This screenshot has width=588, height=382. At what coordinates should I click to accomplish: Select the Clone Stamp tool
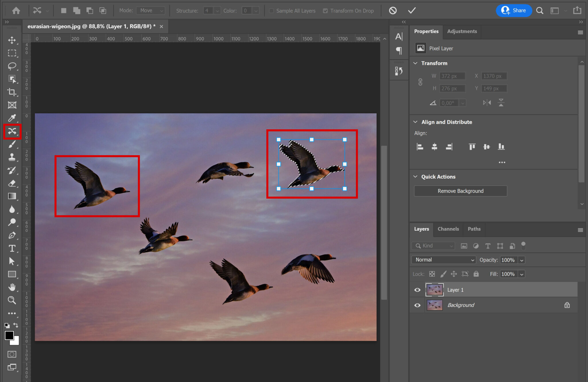tap(12, 157)
